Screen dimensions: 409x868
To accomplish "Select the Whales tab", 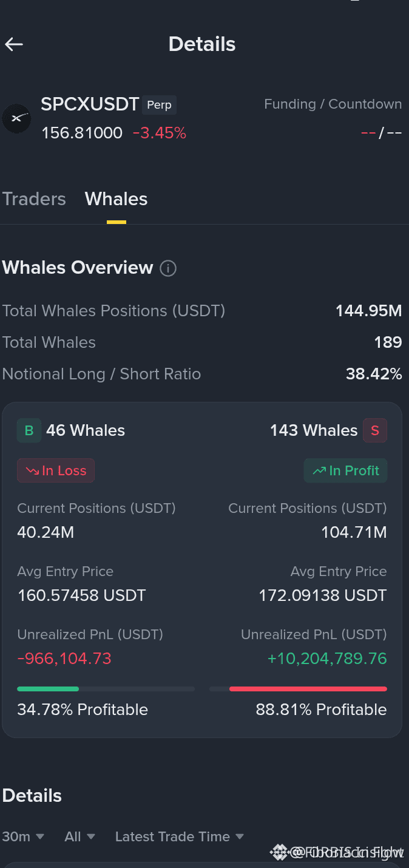I will (x=117, y=199).
